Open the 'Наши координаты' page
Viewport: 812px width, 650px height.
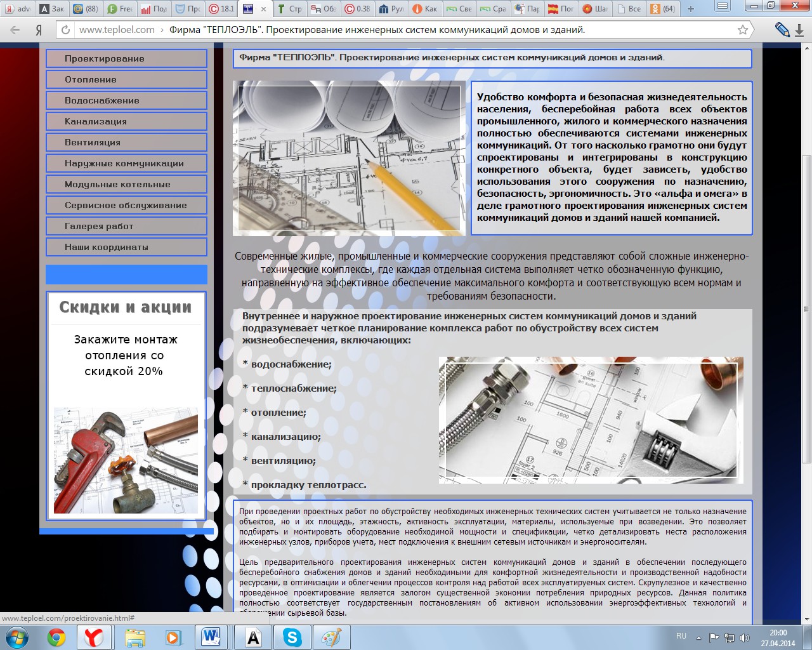[x=126, y=247]
